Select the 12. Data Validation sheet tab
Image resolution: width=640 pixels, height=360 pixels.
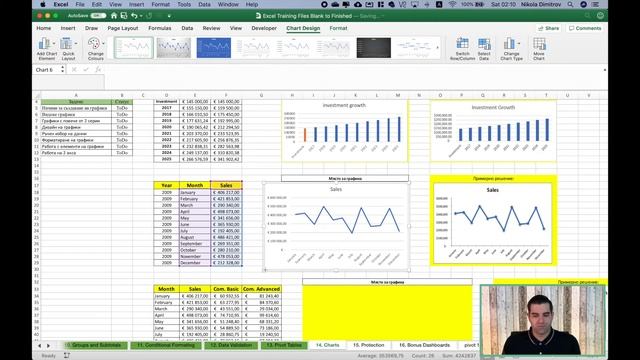coord(231,345)
